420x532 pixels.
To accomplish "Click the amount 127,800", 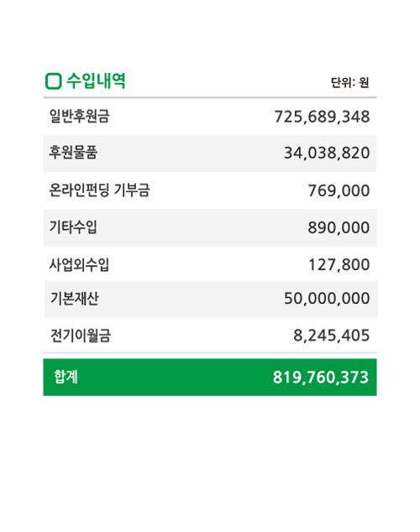I will point(339,265).
